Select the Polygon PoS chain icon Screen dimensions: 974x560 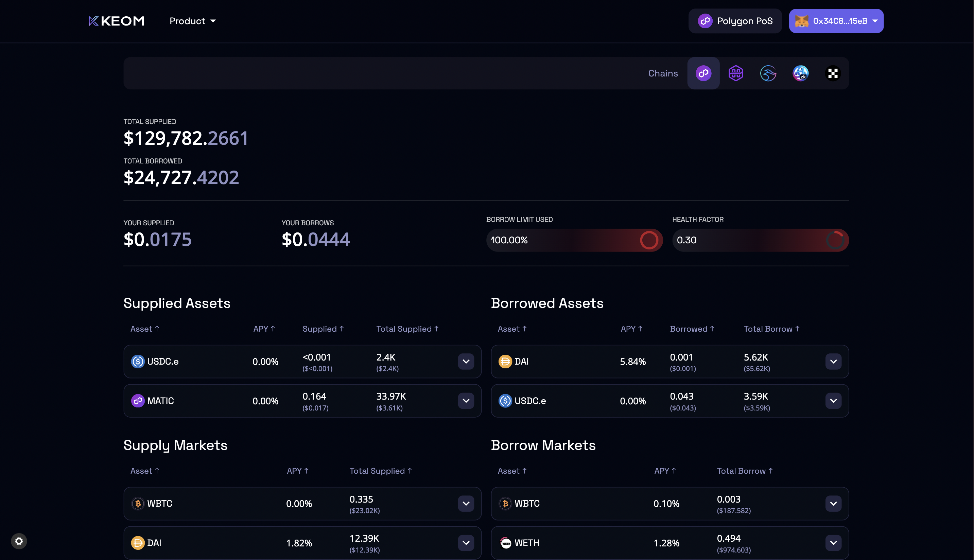click(x=703, y=73)
